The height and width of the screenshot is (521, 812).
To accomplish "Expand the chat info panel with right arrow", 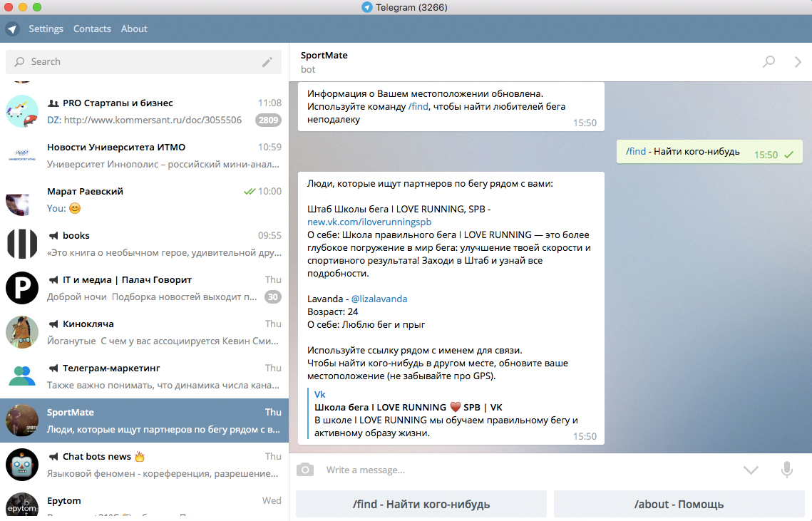I will (x=798, y=62).
